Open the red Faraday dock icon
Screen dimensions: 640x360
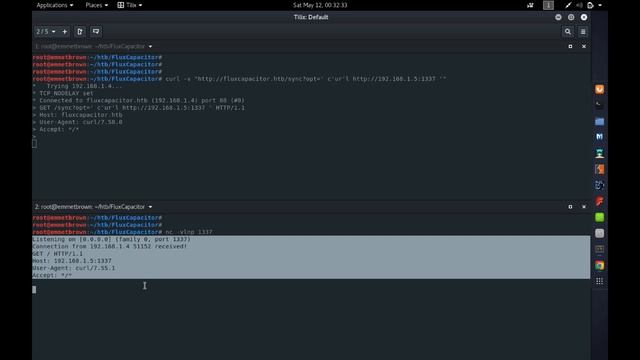(599, 201)
